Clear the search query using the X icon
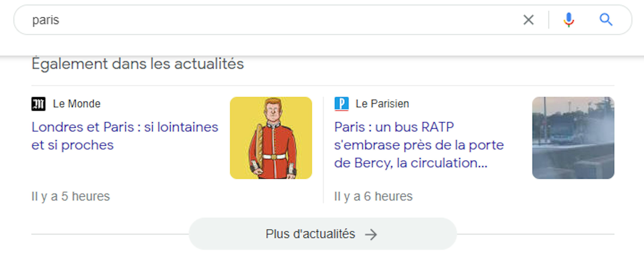The width and height of the screenshot is (644, 257). 528,20
